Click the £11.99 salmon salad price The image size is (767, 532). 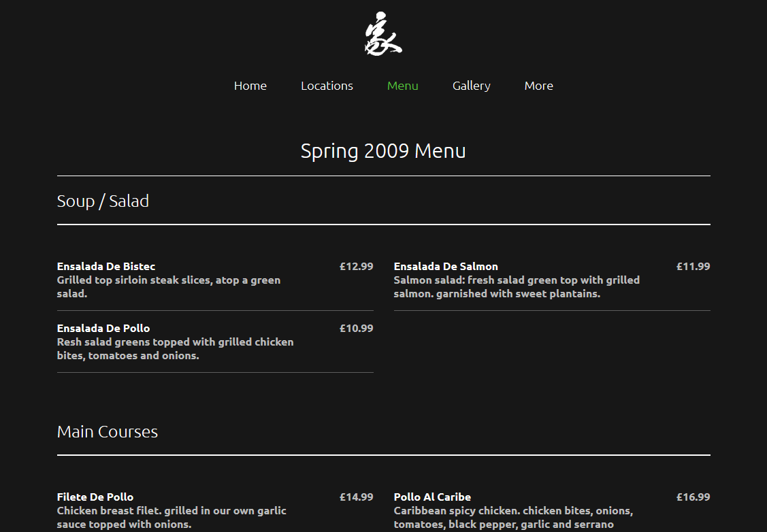pyautogui.click(x=693, y=267)
